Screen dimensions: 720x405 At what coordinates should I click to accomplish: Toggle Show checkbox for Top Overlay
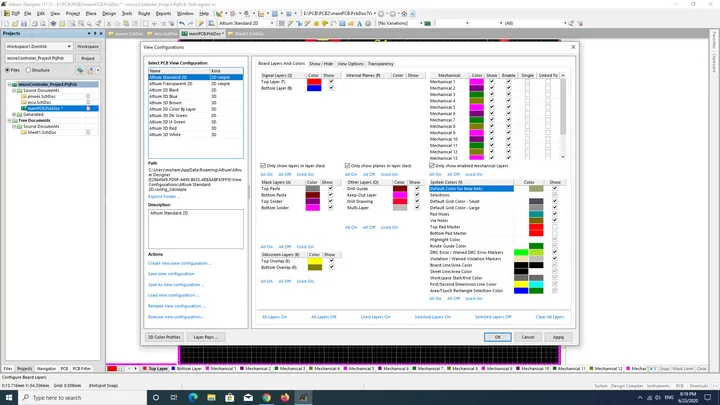[x=332, y=261]
